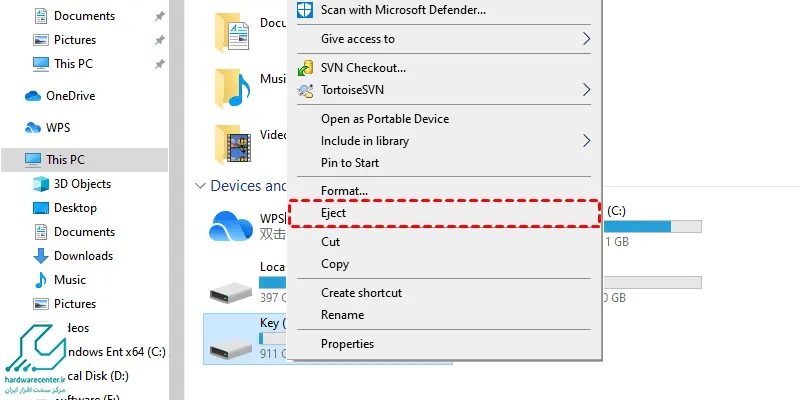
Task: Unpin Documents using its pin icon
Action: coord(160,16)
